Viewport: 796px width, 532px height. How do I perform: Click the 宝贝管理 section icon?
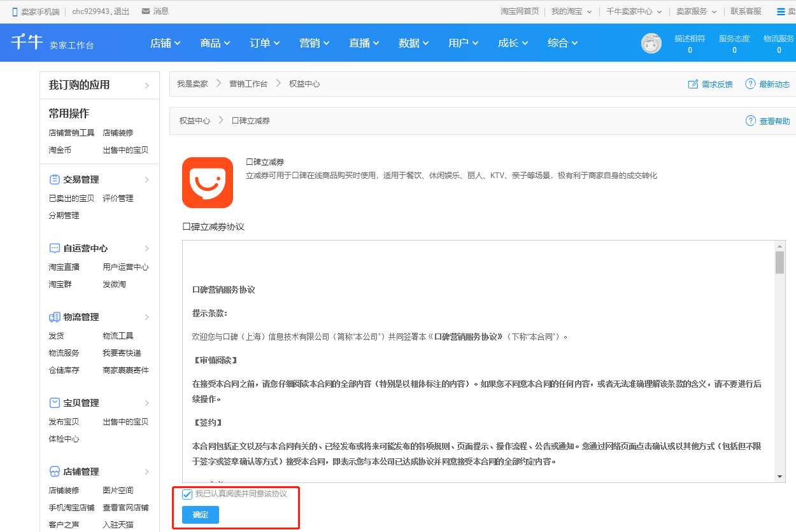pyautogui.click(x=55, y=403)
